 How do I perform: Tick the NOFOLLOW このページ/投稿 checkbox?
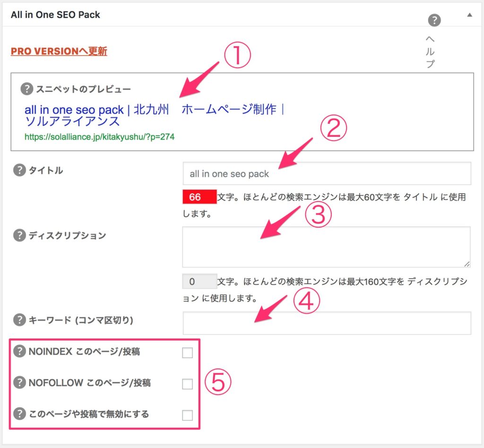[x=188, y=384]
